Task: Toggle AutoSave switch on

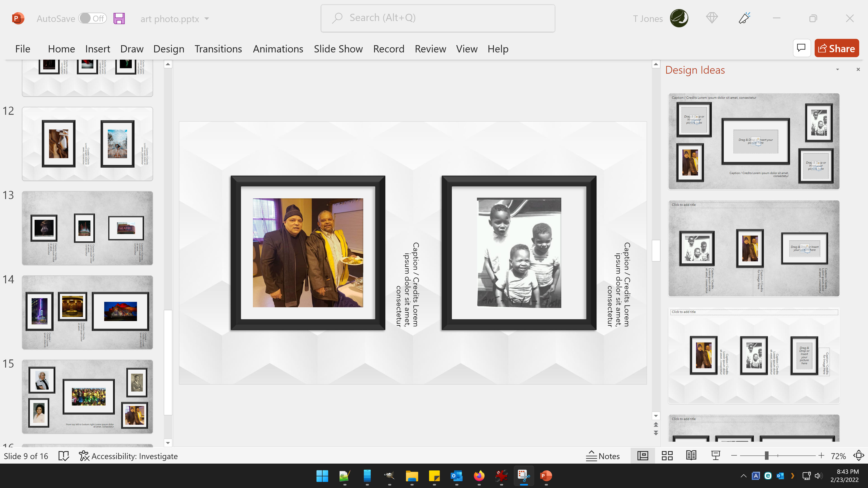Action: [92, 19]
